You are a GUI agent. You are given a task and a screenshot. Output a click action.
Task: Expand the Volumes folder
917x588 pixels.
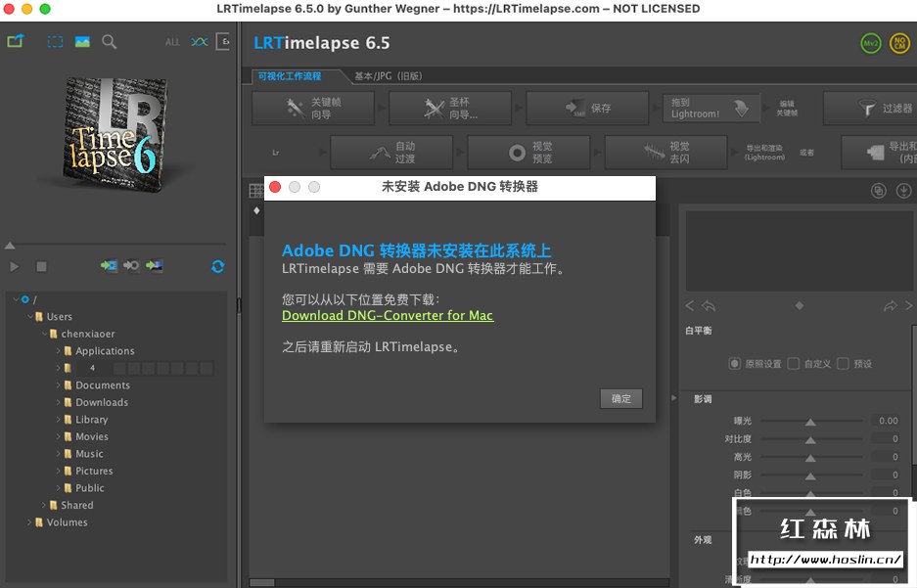coord(29,521)
